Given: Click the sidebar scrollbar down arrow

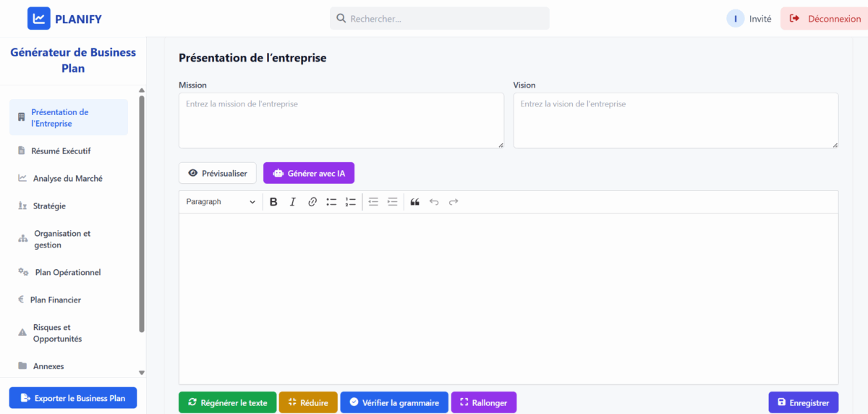Looking at the screenshot, I should 142,373.
